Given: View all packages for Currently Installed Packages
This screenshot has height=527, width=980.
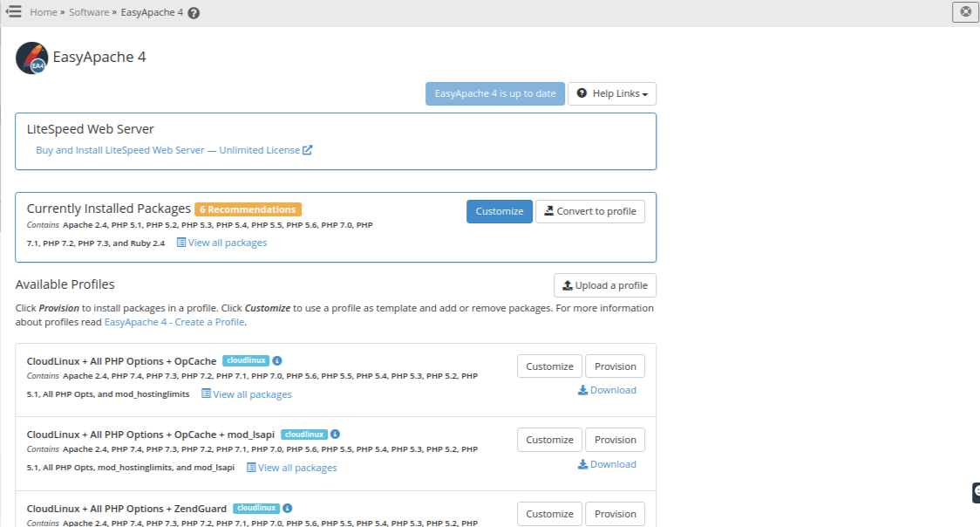Looking at the screenshot, I should click(221, 243).
